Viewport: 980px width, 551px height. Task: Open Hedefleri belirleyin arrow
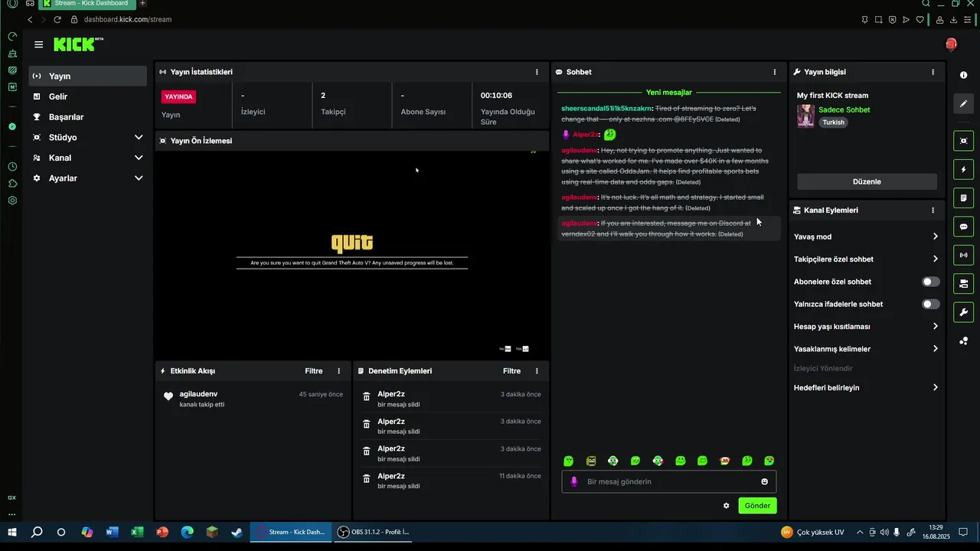(935, 387)
